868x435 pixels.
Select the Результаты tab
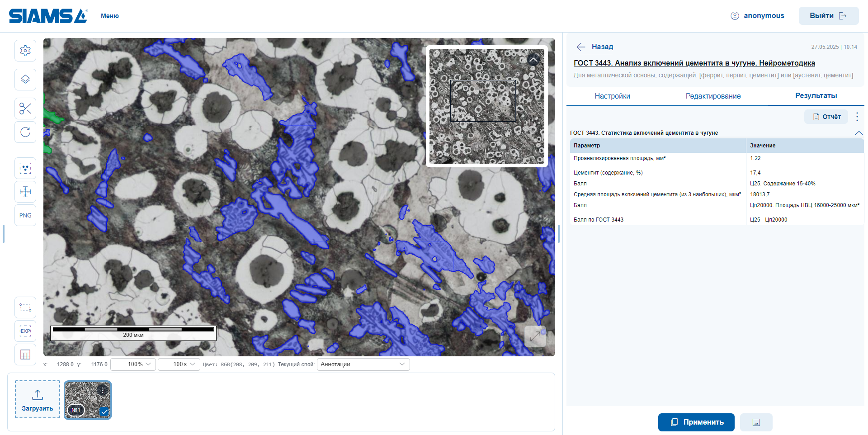coord(816,96)
